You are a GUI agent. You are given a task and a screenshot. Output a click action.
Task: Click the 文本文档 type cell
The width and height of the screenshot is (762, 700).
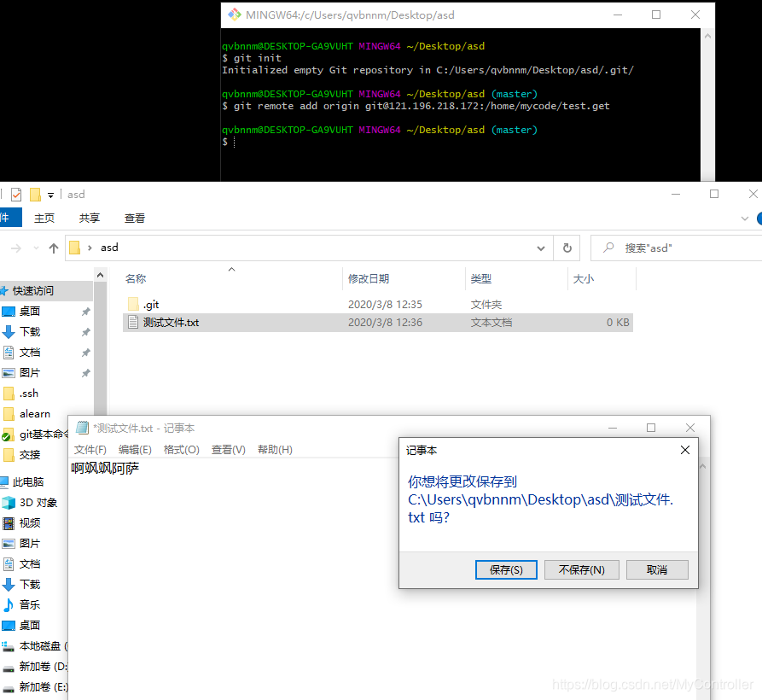pyautogui.click(x=492, y=323)
